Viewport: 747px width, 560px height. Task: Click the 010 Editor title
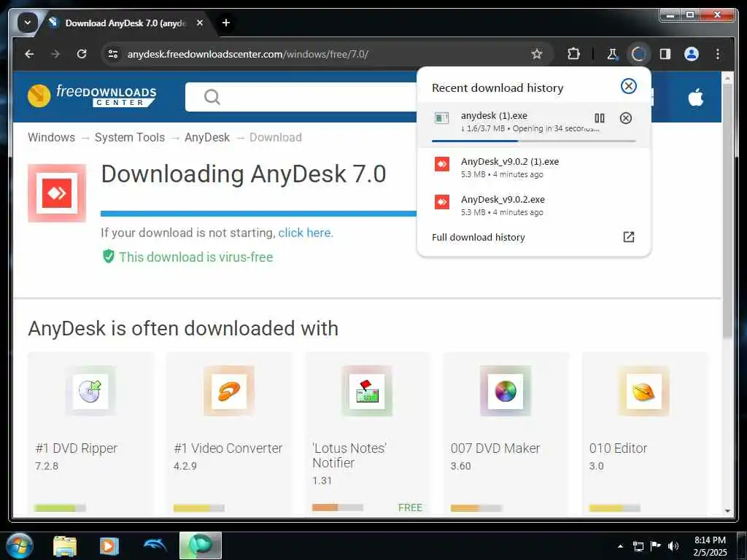point(618,448)
